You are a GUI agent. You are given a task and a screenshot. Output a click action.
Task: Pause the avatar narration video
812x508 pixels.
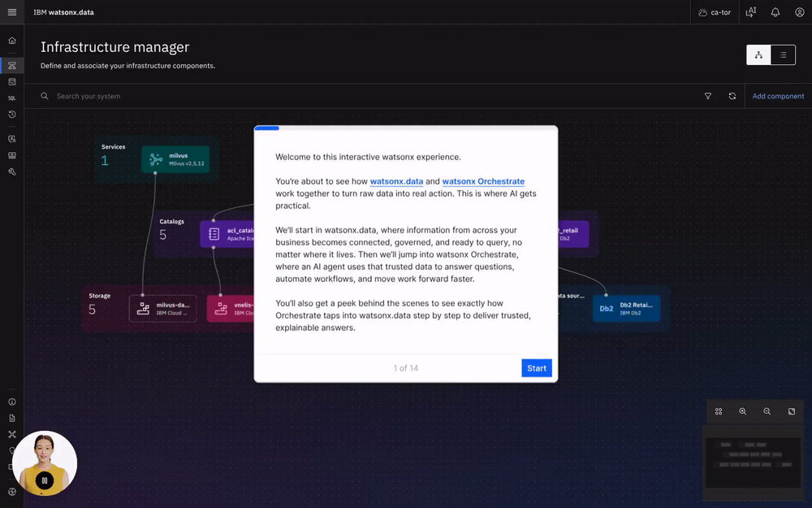tap(45, 480)
